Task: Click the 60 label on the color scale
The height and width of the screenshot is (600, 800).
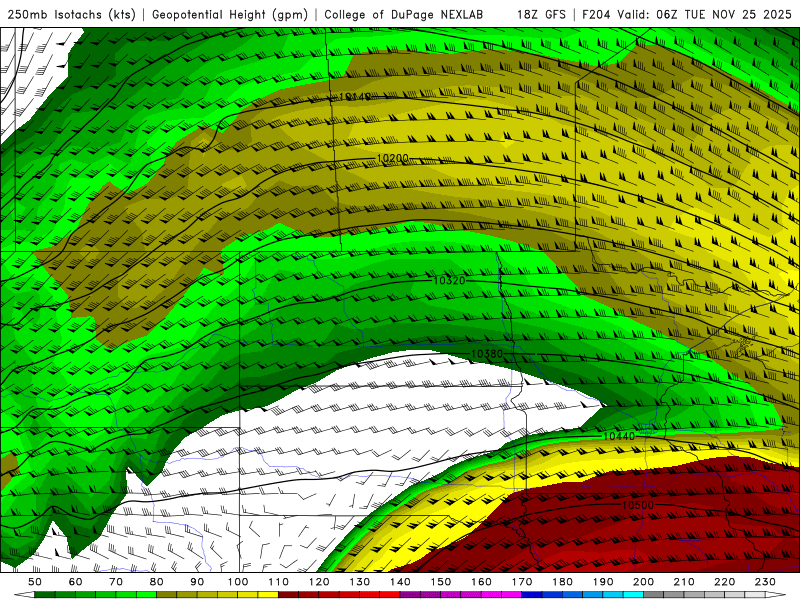Action: [x=76, y=582]
